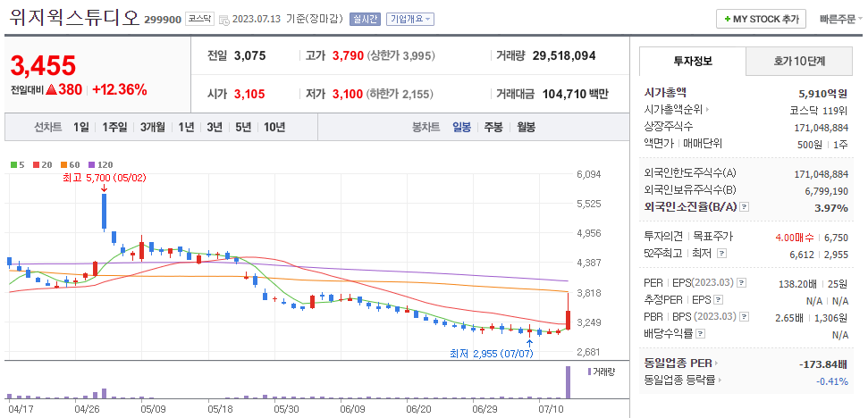Add stock with MY STOCK 추가 button
The height and width of the screenshot is (418, 868).
pyautogui.click(x=761, y=19)
